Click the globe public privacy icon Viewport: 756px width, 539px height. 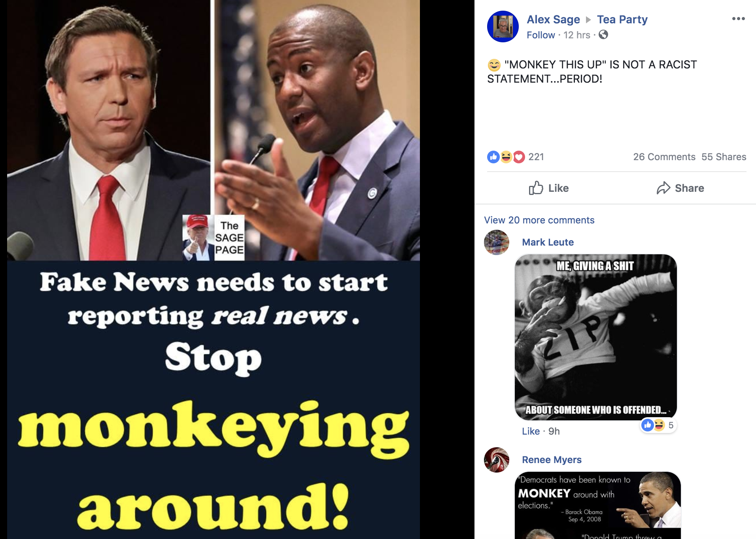[x=603, y=35]
